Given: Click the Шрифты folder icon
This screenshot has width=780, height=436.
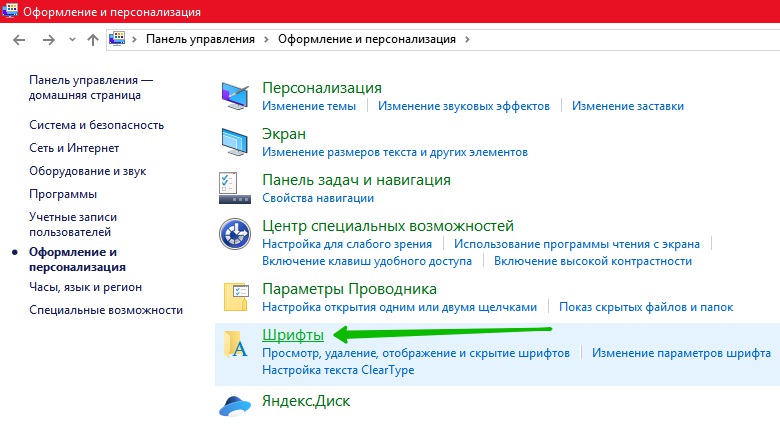Looking at the screenshot, I should point(235,343).
